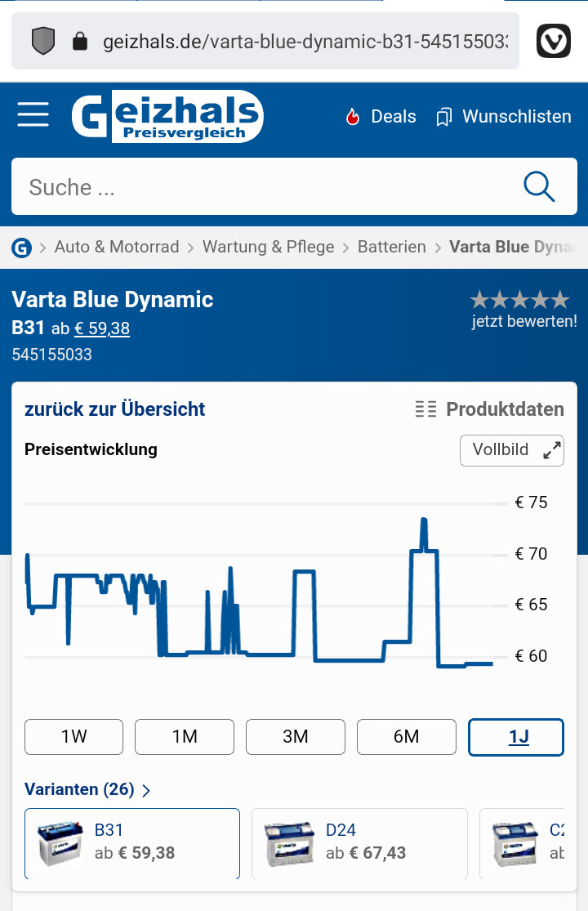Click the € 75 axis label
588x911 pixels.
click(x=531, y=502)
